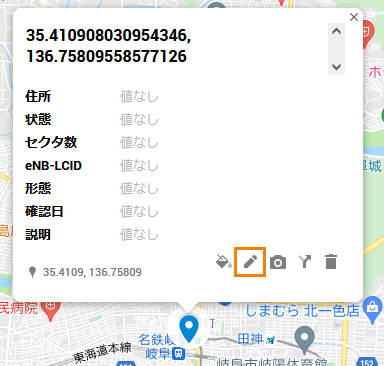This screenshot has width=384, height=366.
Task: Click the pencil edit icon
Action: coord(250,262)
